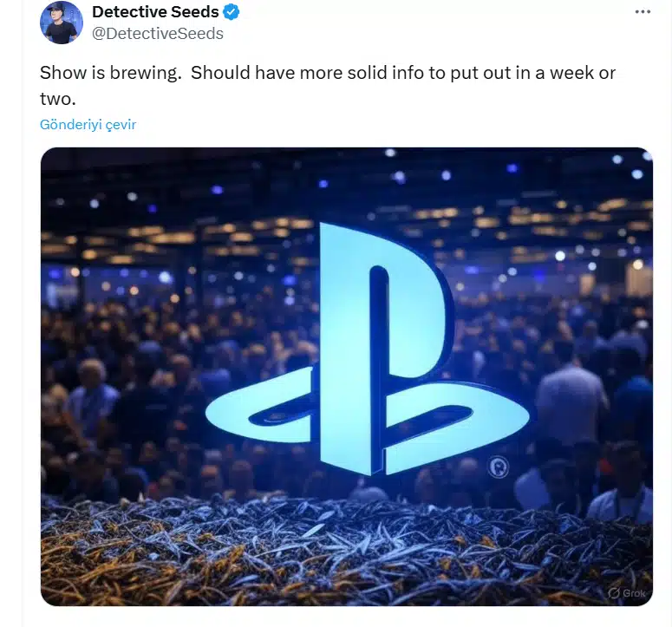The height and width of the screenshot is (627, 672).
Task: Click the Detective Seeds display name
Action: pyautogui.click(x=155, y=12)
